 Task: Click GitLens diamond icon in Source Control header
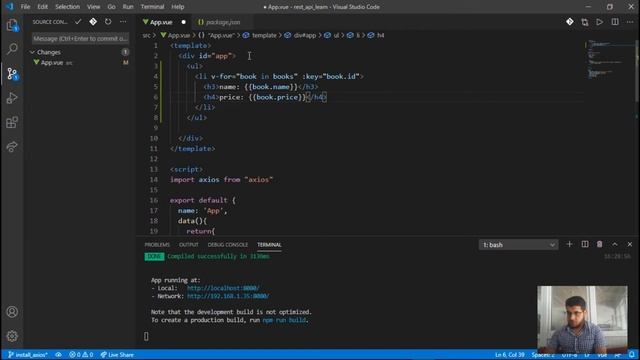click(93, 22)
